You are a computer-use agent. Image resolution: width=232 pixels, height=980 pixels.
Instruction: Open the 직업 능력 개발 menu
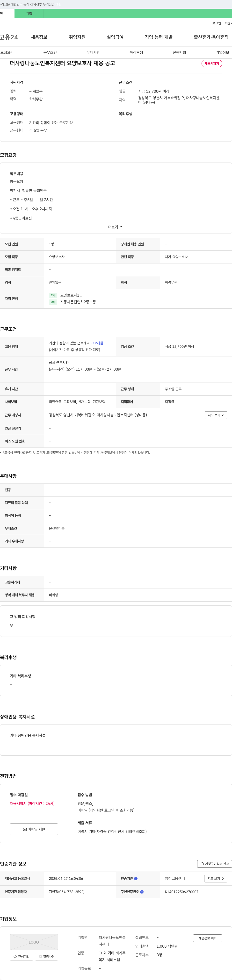(x=159, y=37)
